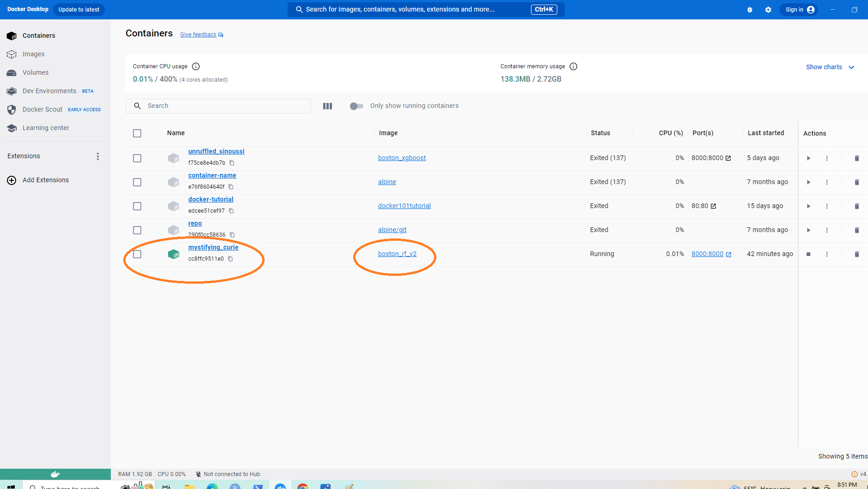This screenshot has height=489, width=868.
Task: Tick the checkbox for the repo container
Action: tap(137, 230)
